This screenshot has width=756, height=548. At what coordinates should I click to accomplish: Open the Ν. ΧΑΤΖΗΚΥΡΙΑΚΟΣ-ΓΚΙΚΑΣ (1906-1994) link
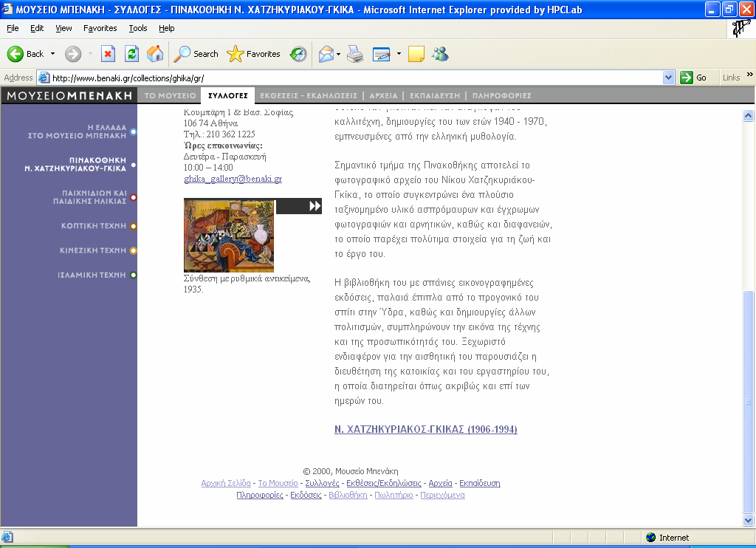(426, 429)
